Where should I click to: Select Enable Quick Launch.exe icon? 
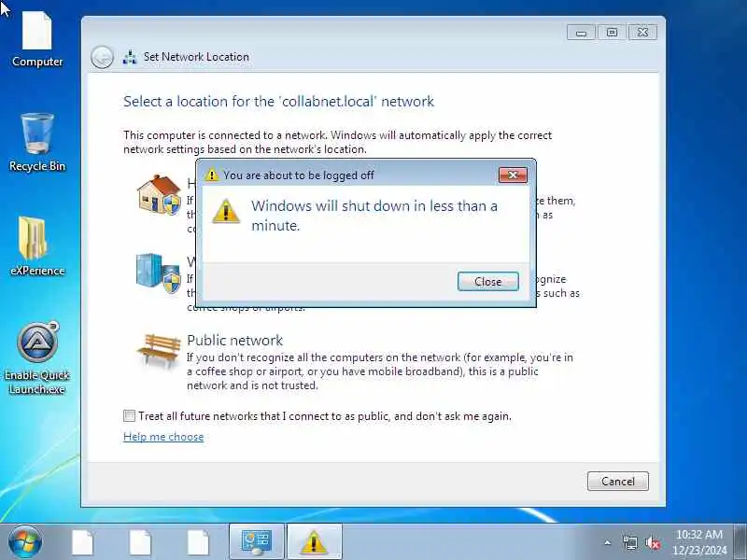36,358
